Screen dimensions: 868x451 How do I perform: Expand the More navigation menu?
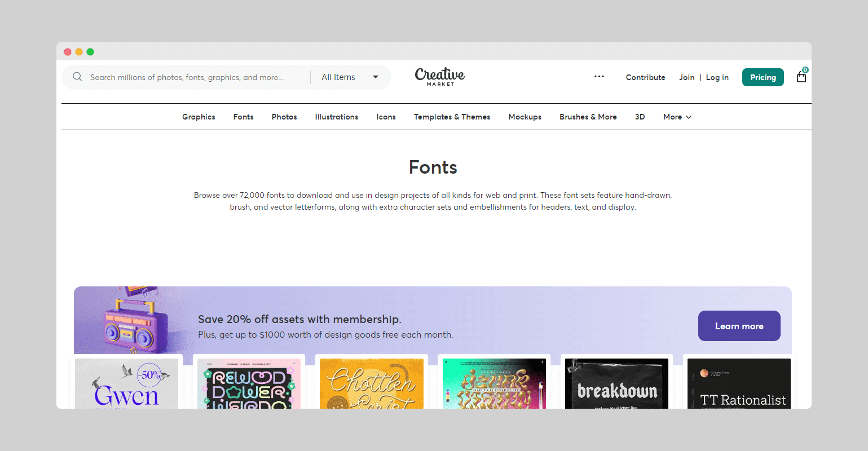[677, 117]
